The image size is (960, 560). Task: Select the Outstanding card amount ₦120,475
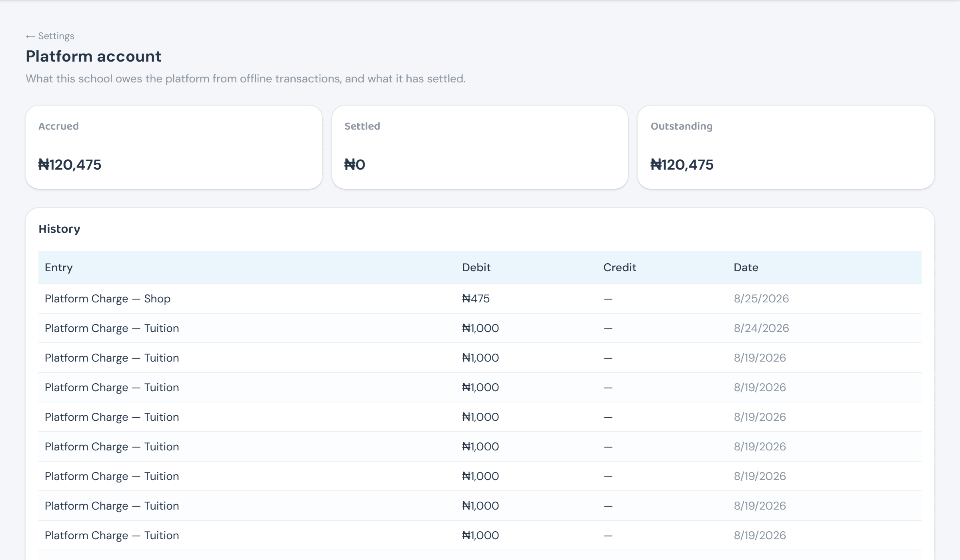tap(682, 164)
